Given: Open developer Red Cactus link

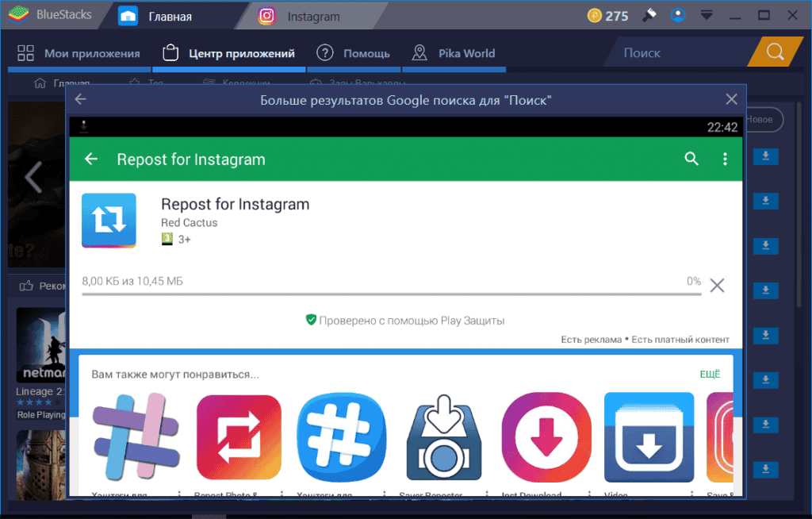Looking at the screenshot, I should (189, 222).
